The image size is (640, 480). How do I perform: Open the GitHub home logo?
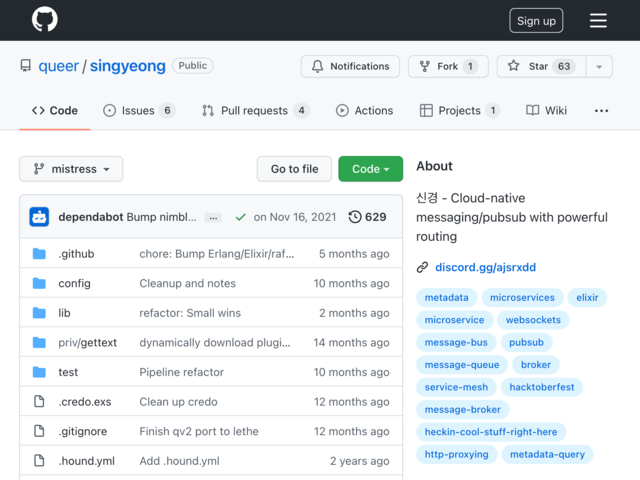pyautogui.click(x=44, y=20)
